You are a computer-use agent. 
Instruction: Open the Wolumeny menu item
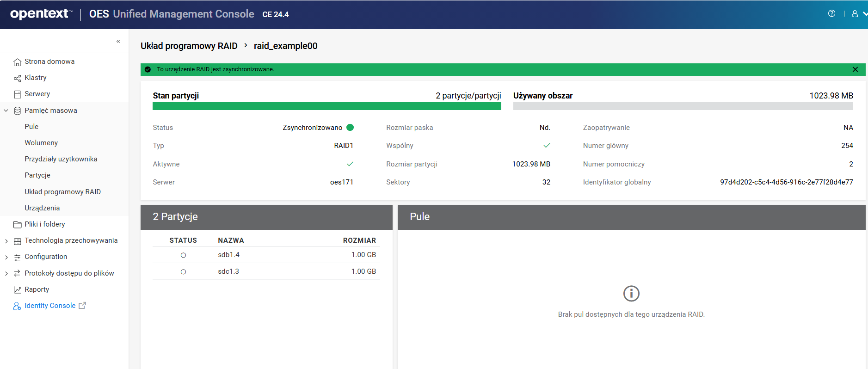(41, 143)
